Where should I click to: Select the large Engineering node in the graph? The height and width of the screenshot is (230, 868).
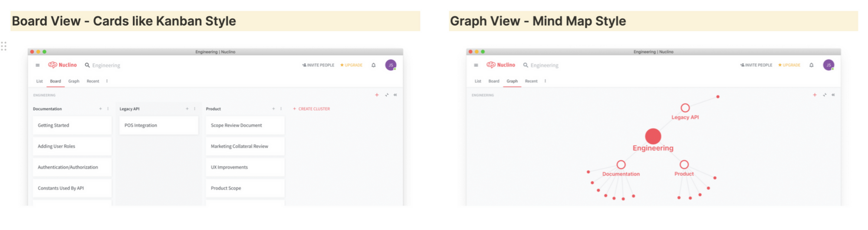coord(653,136)
